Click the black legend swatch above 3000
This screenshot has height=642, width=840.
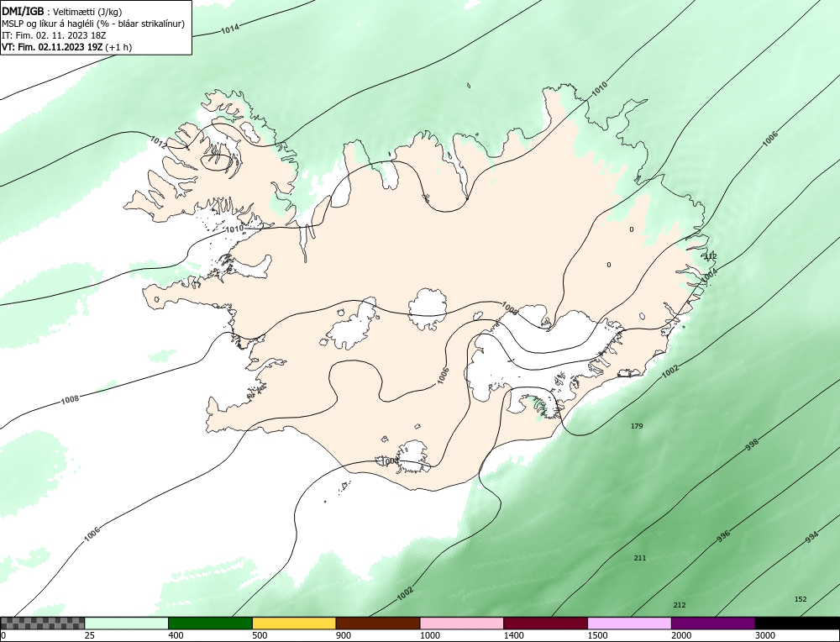pos(797,624)
